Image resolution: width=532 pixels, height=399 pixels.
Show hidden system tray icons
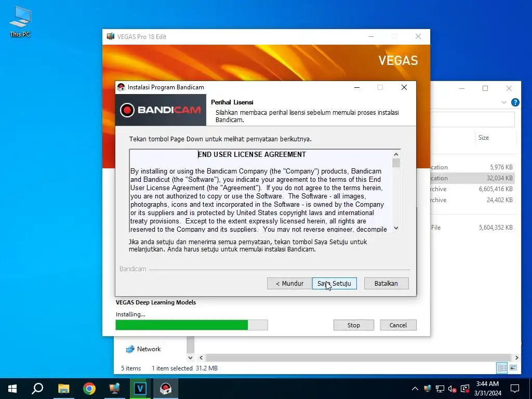coord(415,389)
